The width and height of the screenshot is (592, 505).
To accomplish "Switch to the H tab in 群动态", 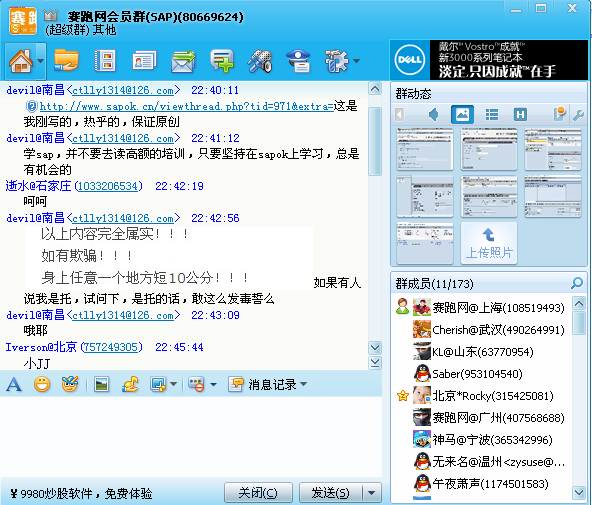I will click(x=520, y=114).
